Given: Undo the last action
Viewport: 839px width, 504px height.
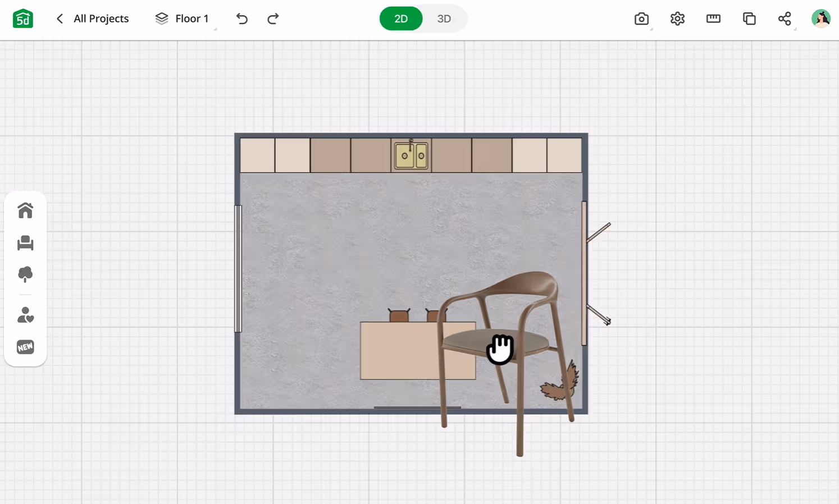Looking at the screenshot, I should coord(242,19).
